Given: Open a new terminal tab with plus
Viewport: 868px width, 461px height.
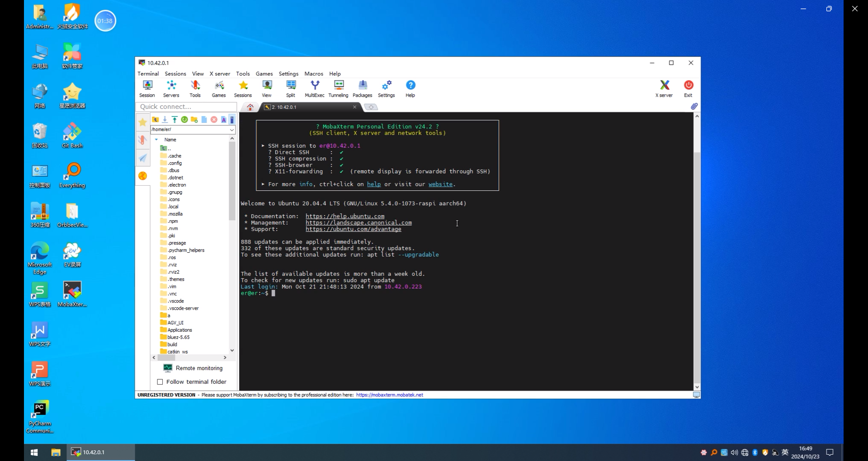Looking at the screenshot, I should pos(371,107).
